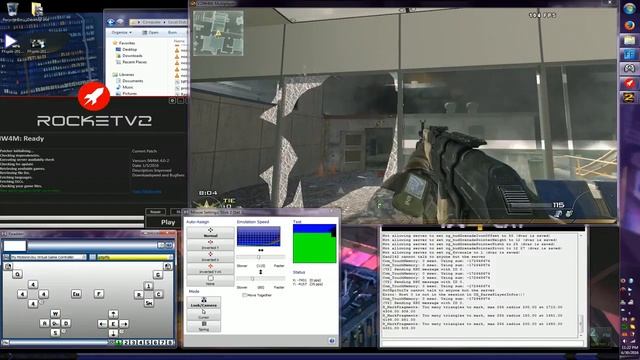The height and width of the screenshot is (360, 640).
Task: Toggle the Move Together checkbox
Action: coord(244,295)
